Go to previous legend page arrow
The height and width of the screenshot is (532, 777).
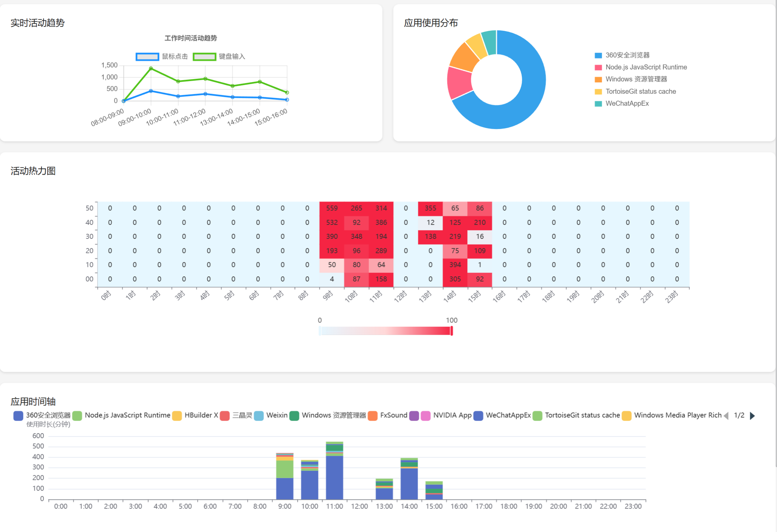tap(726, 416)
